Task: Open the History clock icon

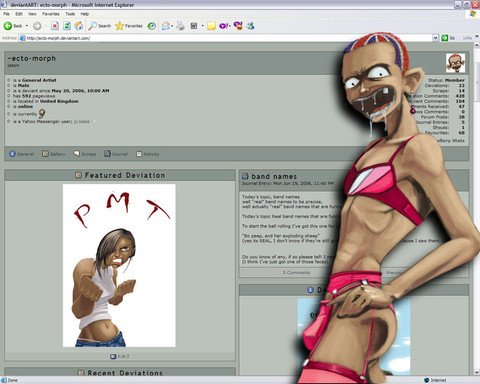Action: point(152,26)
